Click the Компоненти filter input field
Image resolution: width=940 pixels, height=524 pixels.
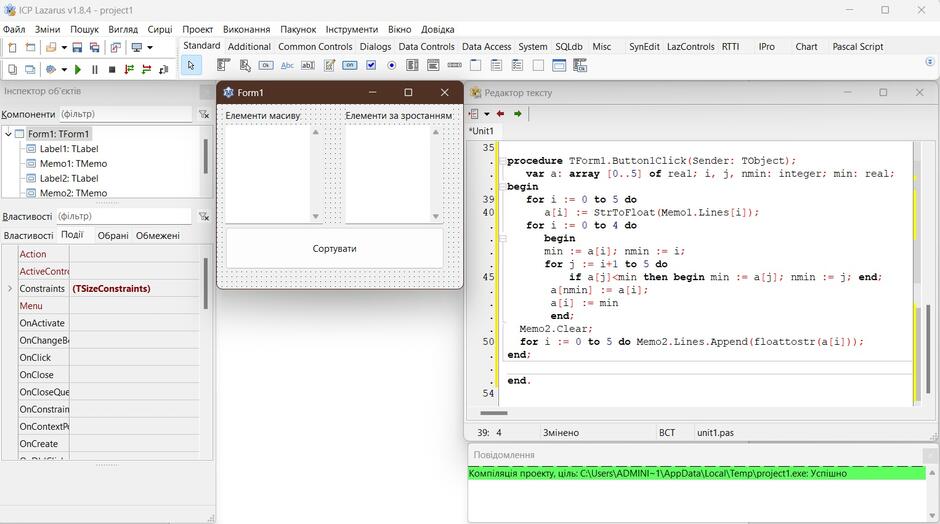tap(125, 114)
